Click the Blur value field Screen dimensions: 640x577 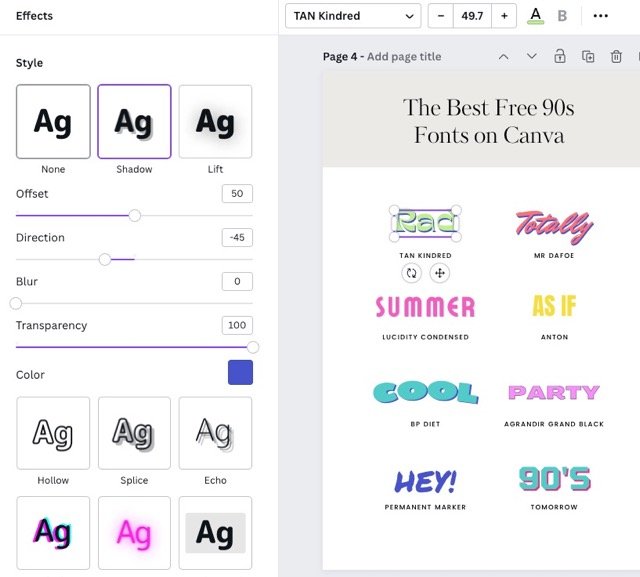coord(237,281)
